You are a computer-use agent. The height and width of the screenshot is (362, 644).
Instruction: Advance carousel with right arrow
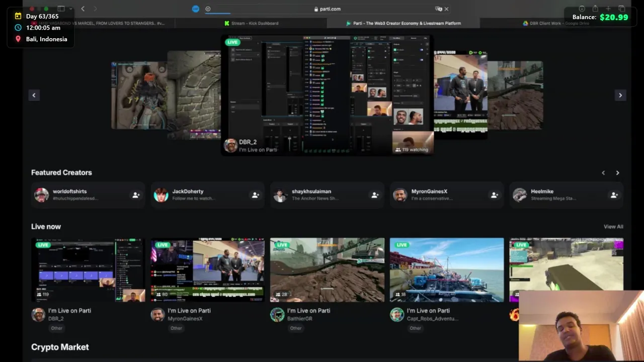click(620, 95)
